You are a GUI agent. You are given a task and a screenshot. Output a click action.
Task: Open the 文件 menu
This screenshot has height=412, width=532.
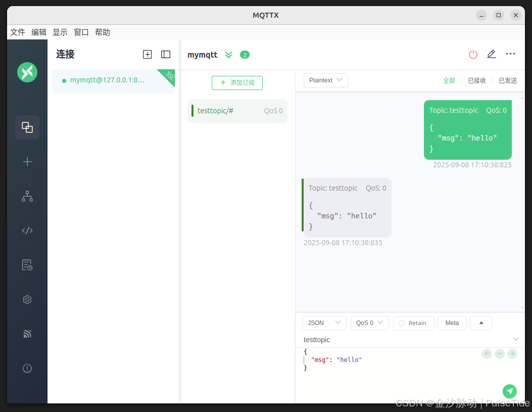(x=18, y=32)
